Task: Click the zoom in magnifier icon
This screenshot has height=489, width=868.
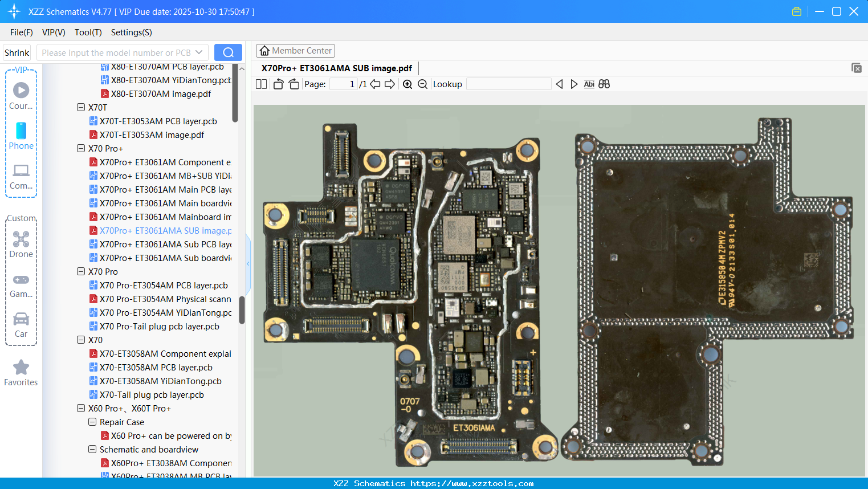Action: [407, 84]
